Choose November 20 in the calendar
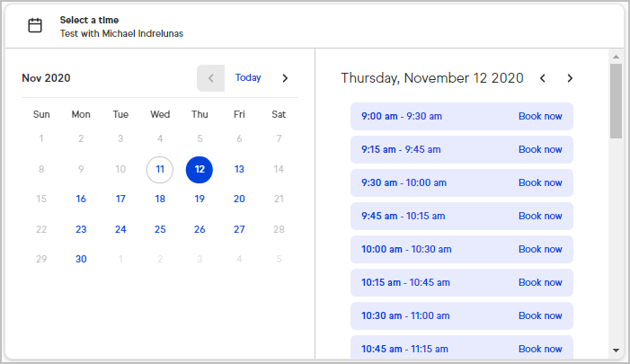 click(239, 199)
